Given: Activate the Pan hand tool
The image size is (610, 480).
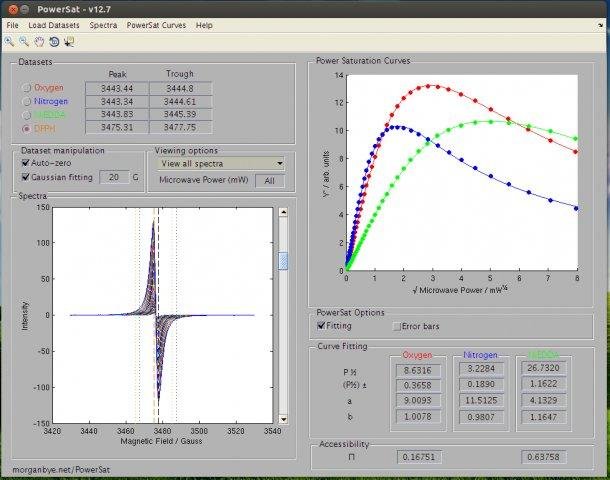Looking at the screenshot, I should [39, 42].
